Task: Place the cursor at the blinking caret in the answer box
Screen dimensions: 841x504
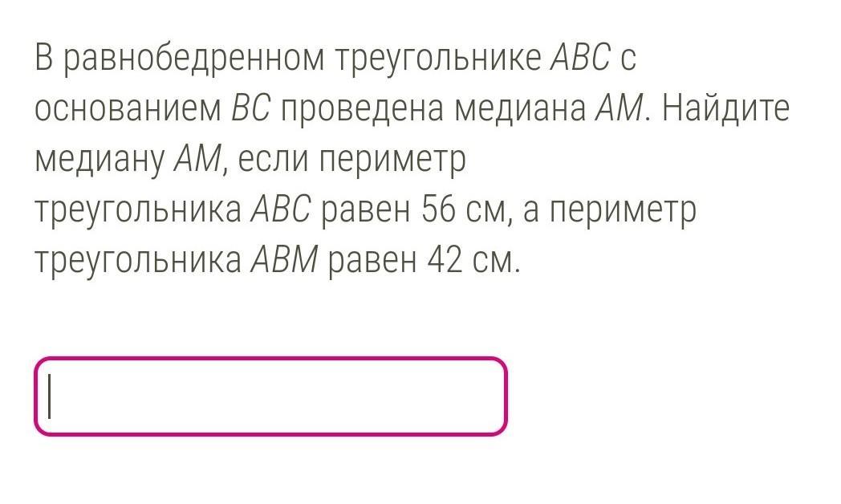Action: click(50, 396)
